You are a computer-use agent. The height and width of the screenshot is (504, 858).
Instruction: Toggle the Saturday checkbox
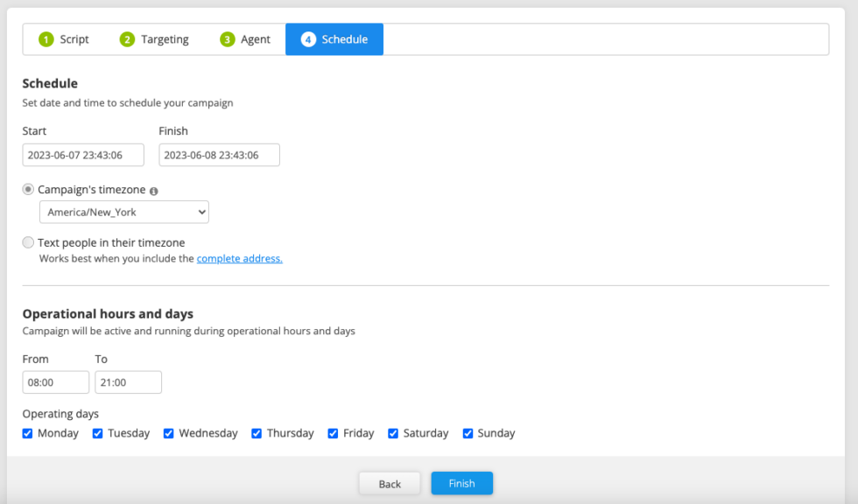click(393, 433)
